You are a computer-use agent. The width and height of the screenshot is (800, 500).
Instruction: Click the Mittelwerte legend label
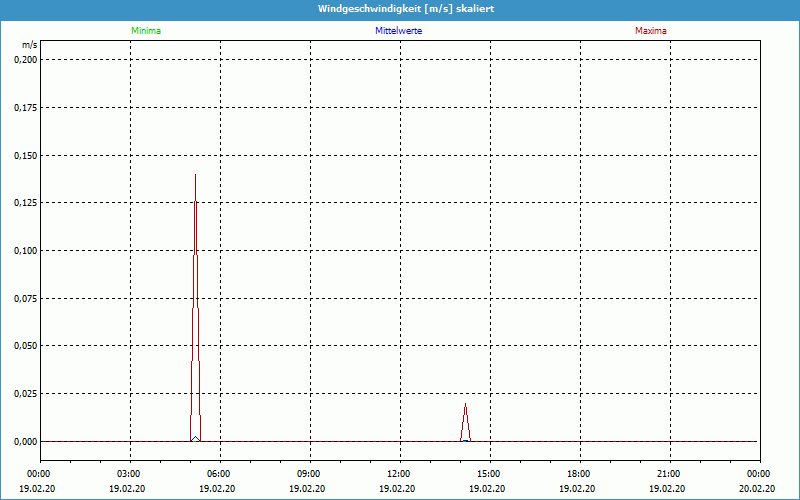click(x=398, y=31)
